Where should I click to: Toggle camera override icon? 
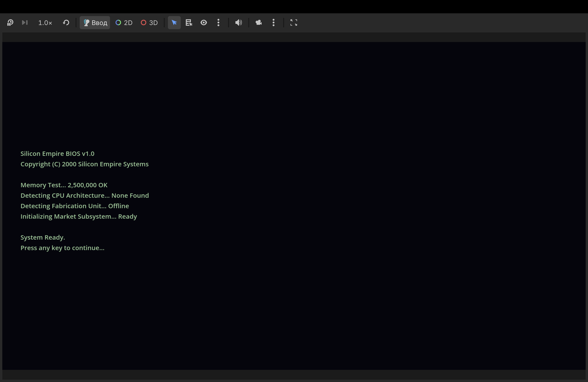[x=259, y=23]
